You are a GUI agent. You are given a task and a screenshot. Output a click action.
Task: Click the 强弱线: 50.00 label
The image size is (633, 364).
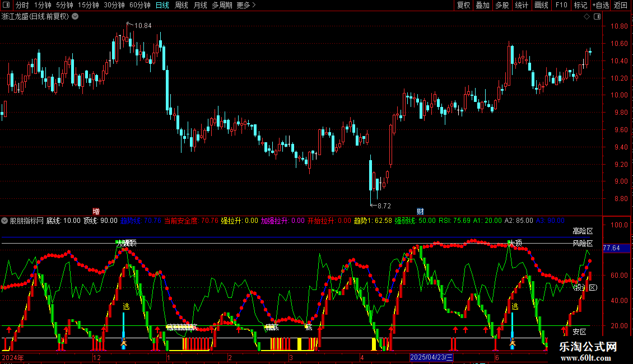(416, 221)
